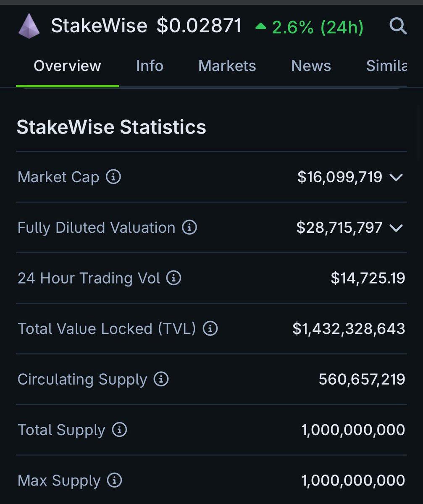Switch to the Markets tab
The width and height of the screenshot is (423, 504).
[x=227, y=66]
